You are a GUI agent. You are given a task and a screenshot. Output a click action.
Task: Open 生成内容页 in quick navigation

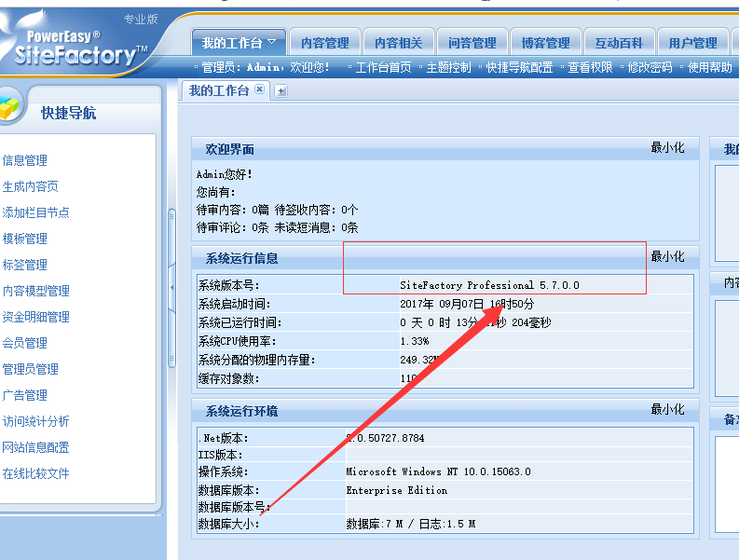point(30,186)
